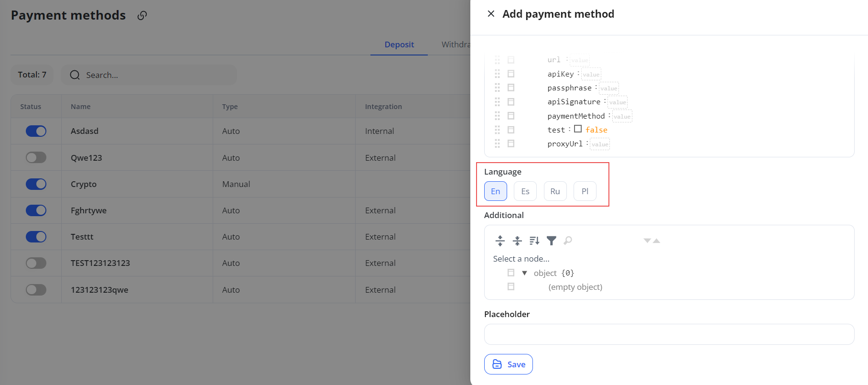Viewport: 868px width, 385px height.
Task: Click the Save button
Action: (509, 364)
